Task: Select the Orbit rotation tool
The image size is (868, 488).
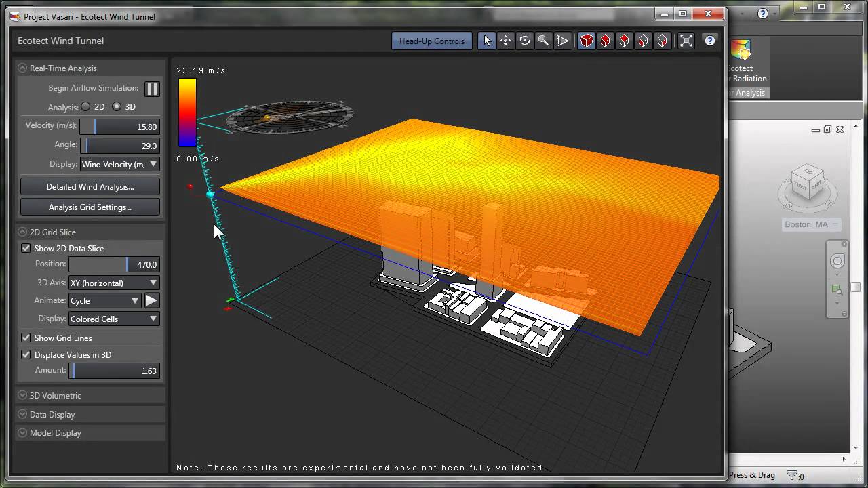Action: 525,40
